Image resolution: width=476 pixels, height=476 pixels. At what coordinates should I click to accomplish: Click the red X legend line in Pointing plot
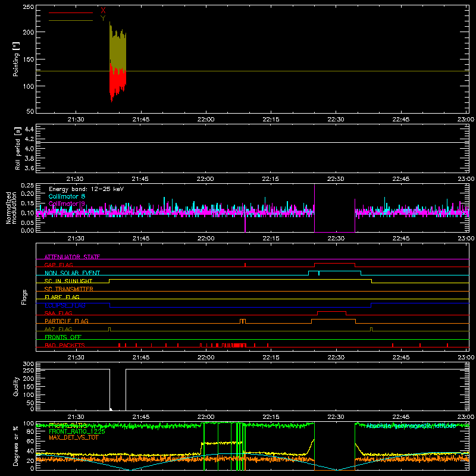tap(71, 12)
